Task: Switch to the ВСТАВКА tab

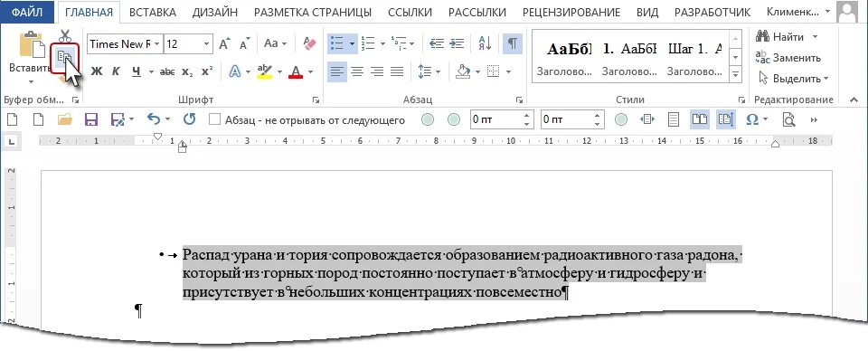Action: [153, 12]
